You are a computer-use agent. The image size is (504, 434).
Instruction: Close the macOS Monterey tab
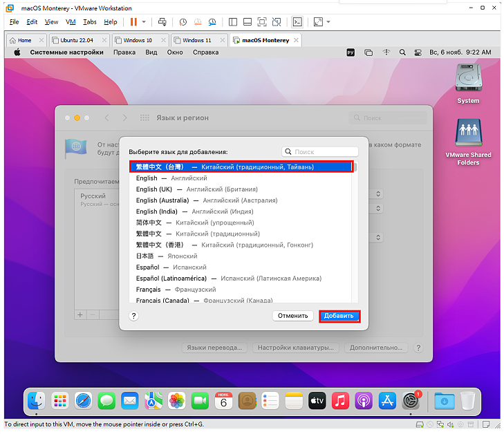coord(296,40)
